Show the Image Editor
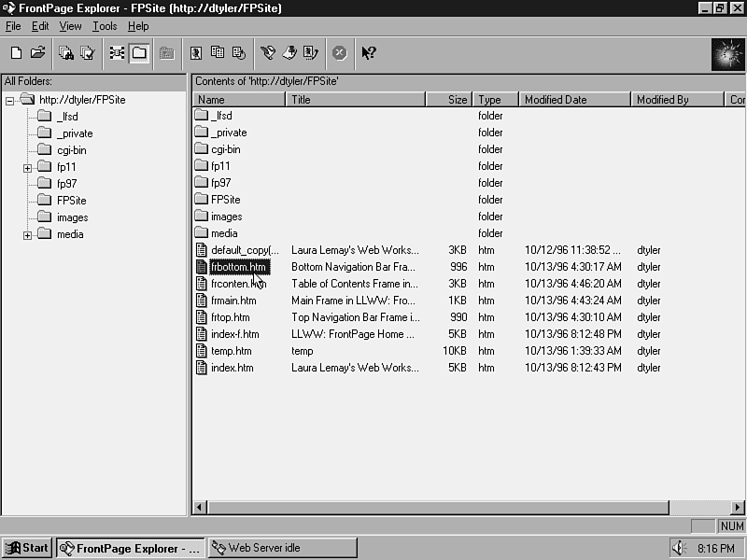The image size is (747, 560). click(x=311, y=53)
